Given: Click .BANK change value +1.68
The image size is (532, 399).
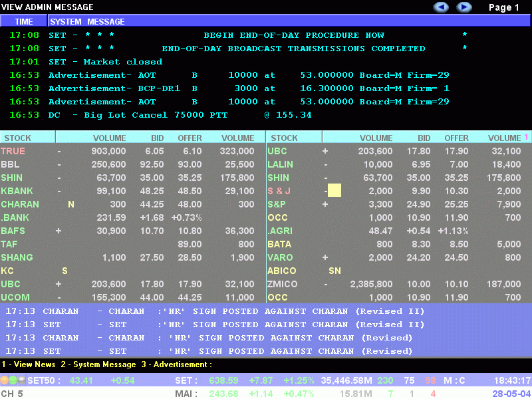Looking at the screenshot, I should click(152, 217).
